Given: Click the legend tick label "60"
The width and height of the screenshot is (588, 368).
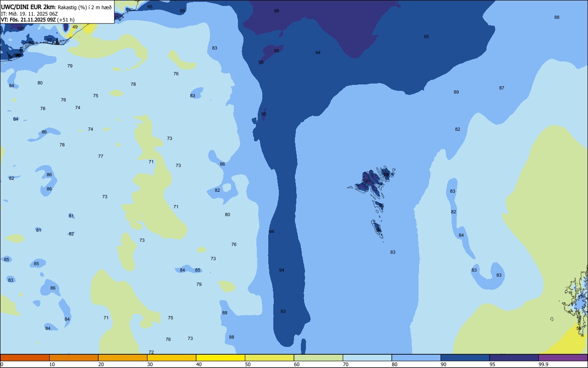Looking at the screenshot, I should [297, 364].
